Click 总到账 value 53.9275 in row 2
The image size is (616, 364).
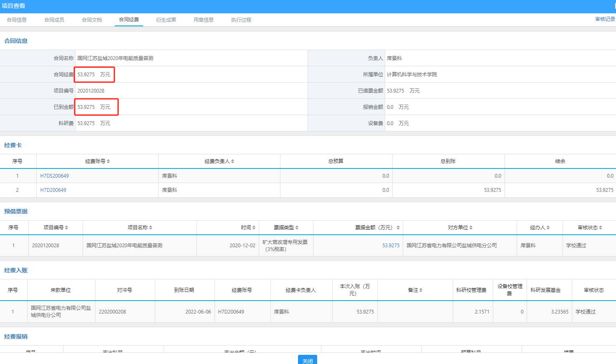(x=492, y=190)
